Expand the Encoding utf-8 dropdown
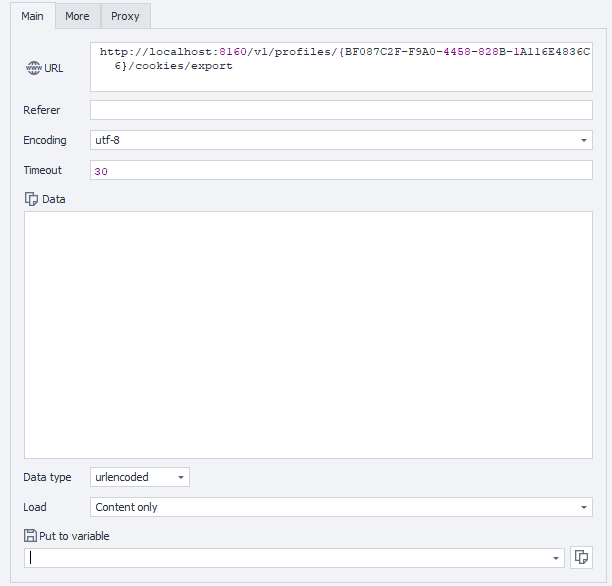This screenshot has width=612, height=586. pos(584,141)
